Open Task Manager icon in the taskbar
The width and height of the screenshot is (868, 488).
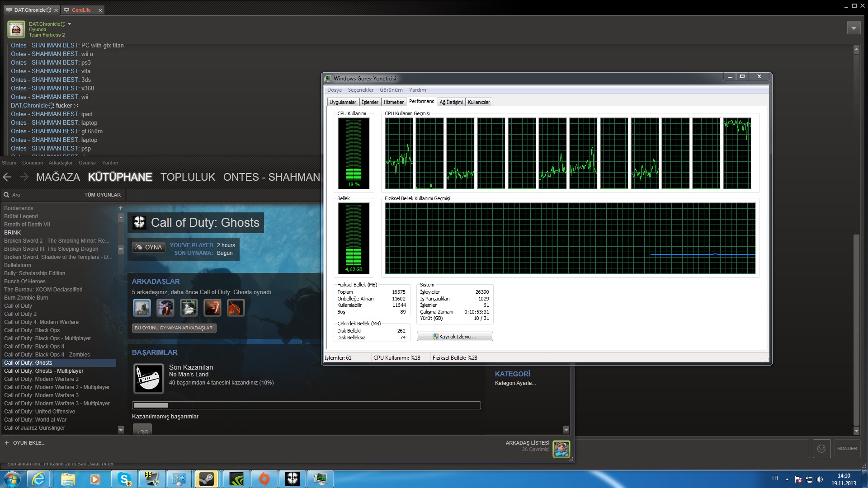pyautogui.click(x=320, y=479)
